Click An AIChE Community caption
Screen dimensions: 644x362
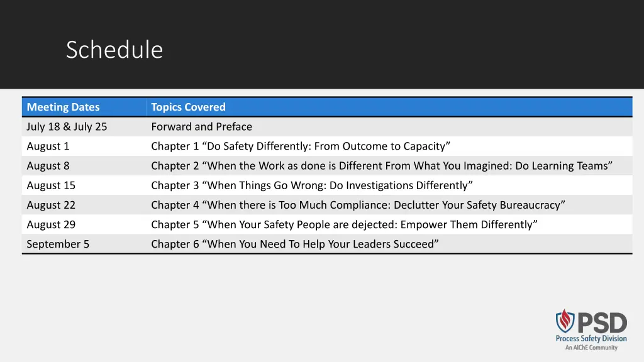pyautogui.click(x=591, y=348)
